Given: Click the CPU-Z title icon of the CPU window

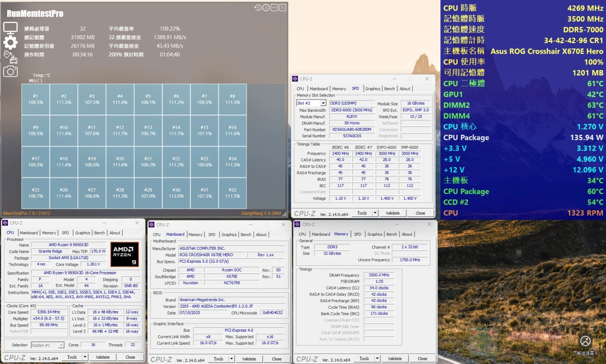Looking at the screenshot, I should click(5, 223).
